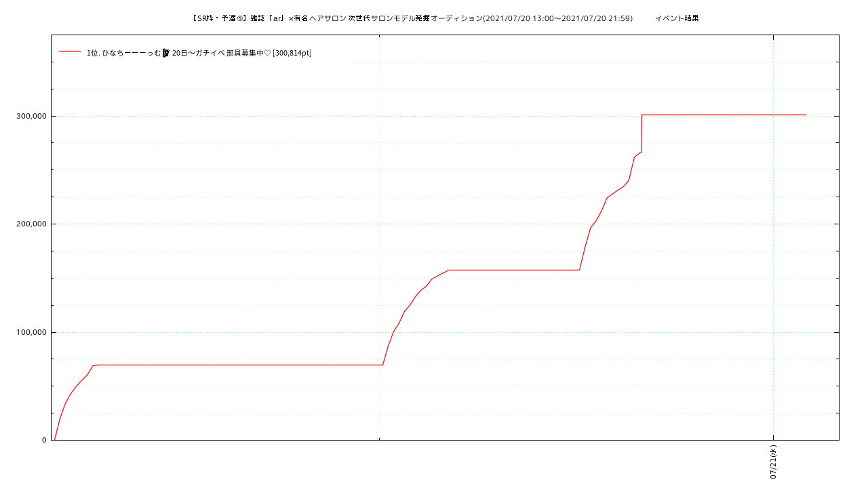868x488 pixels.
Task: Click the red legend line sample
Action: pos(70,52)
